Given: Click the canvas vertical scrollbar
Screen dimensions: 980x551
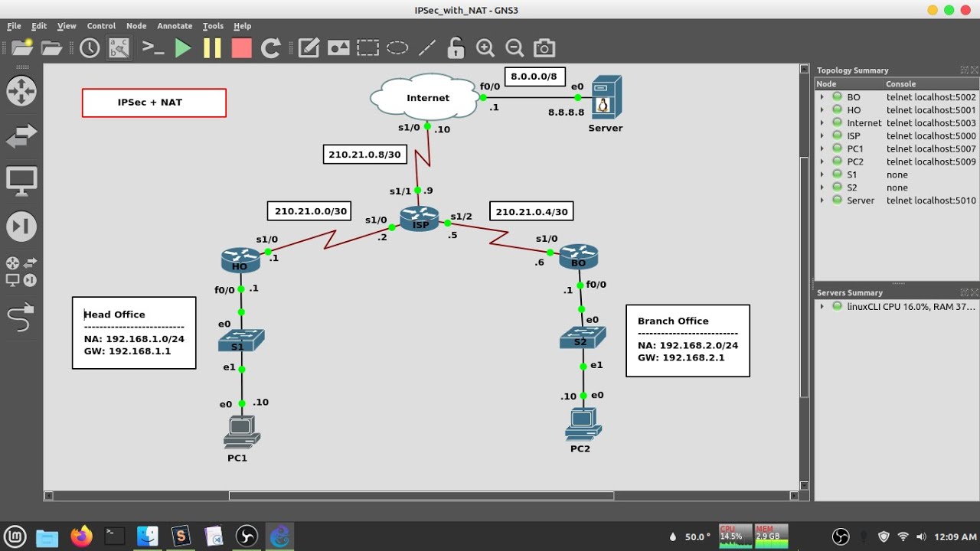Looking at the screenshot, I should (804, 277).
